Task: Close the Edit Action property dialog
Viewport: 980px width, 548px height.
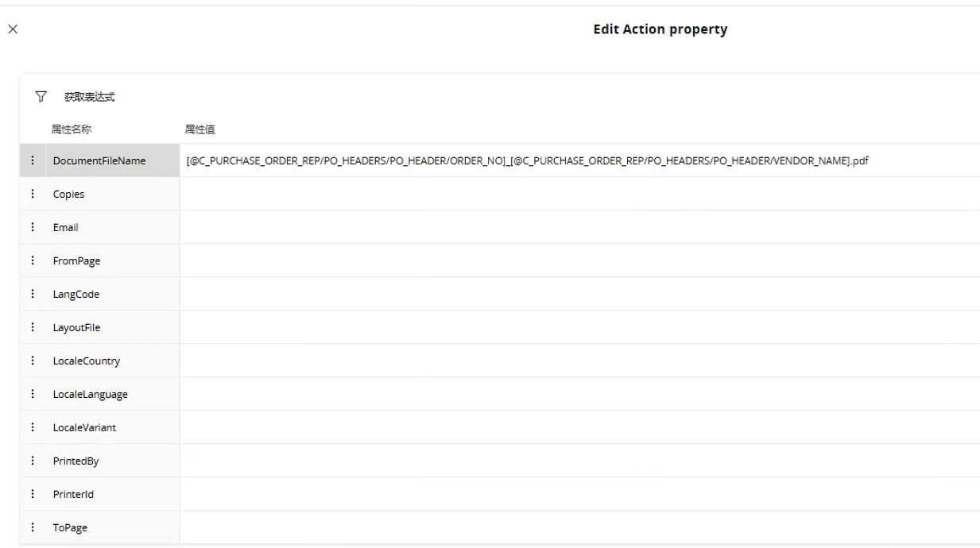Action: point(13,29)
